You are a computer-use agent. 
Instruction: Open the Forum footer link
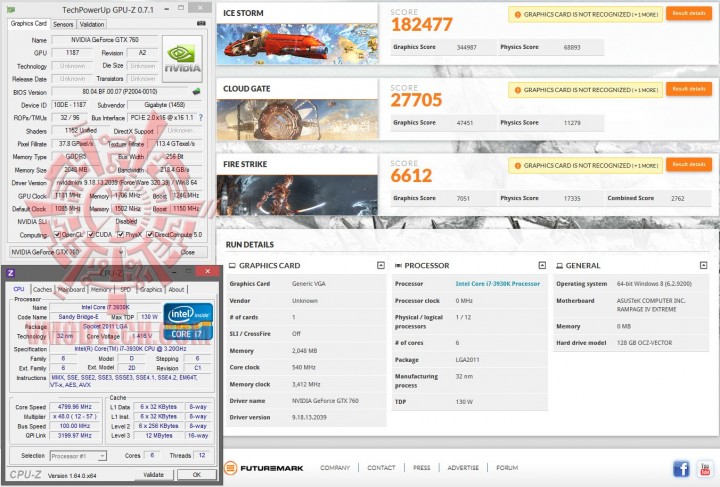[507, 468]
